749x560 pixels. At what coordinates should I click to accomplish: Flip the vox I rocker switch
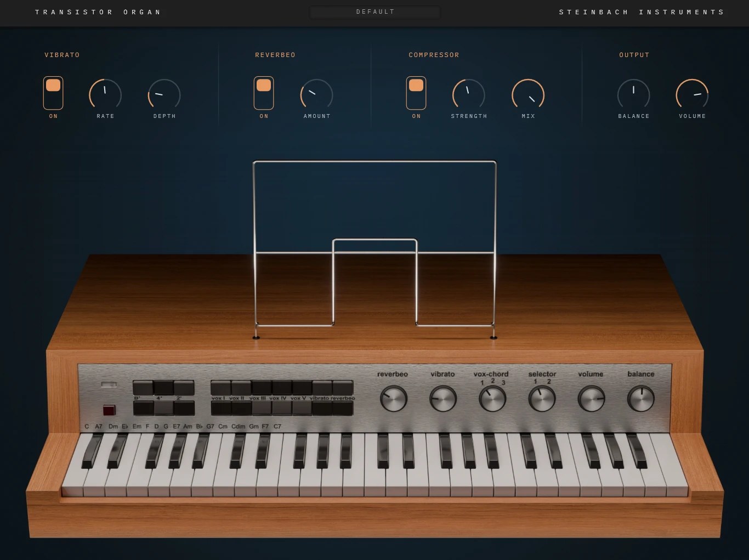(x=221, y=398)
